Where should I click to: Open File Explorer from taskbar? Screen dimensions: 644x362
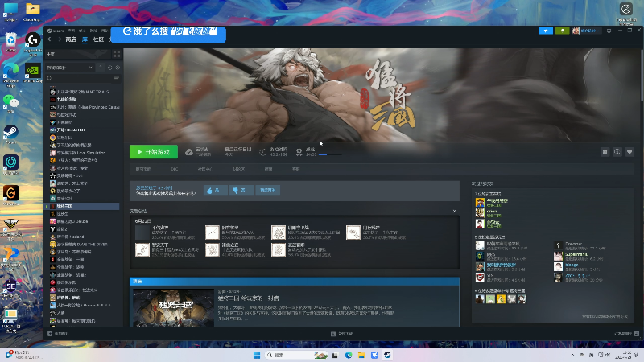[361, 355]
